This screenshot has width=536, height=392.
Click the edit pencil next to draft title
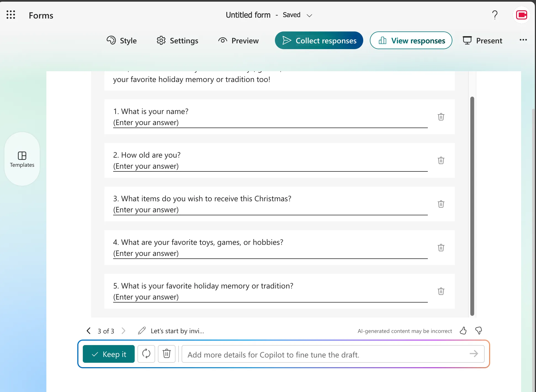tap(142, 330)
